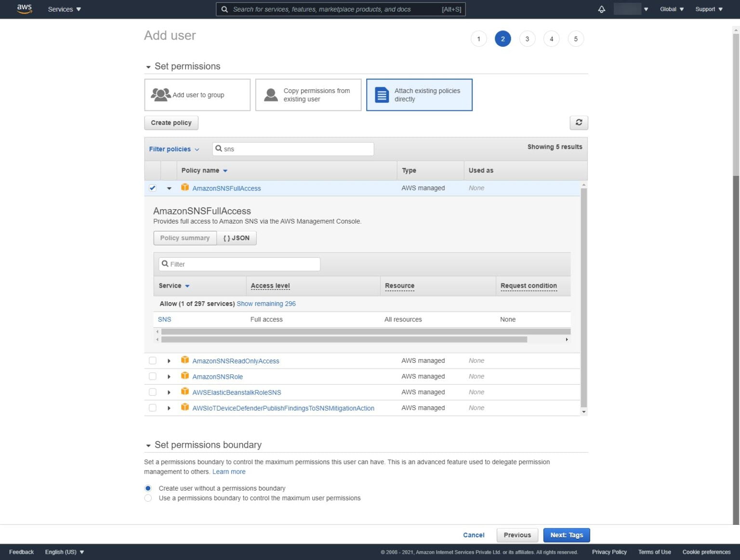This screenshot has width=740, height=560.
Task: Collapse the AmazonSNSFullAccess policy details
Action: coord(169,188)
